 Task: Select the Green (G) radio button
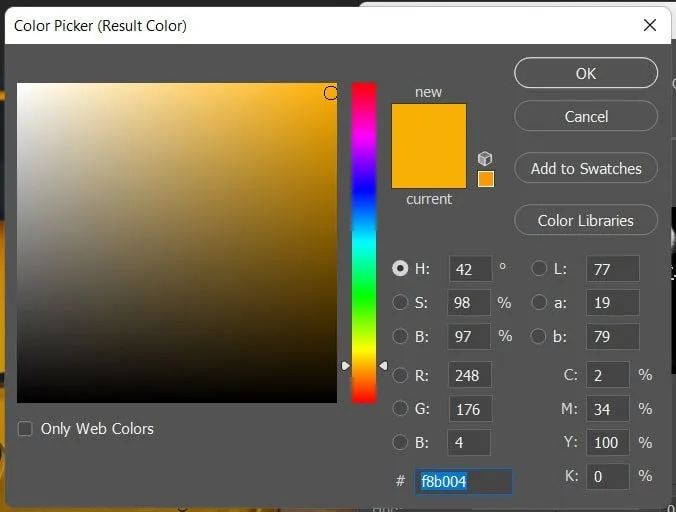401,408
